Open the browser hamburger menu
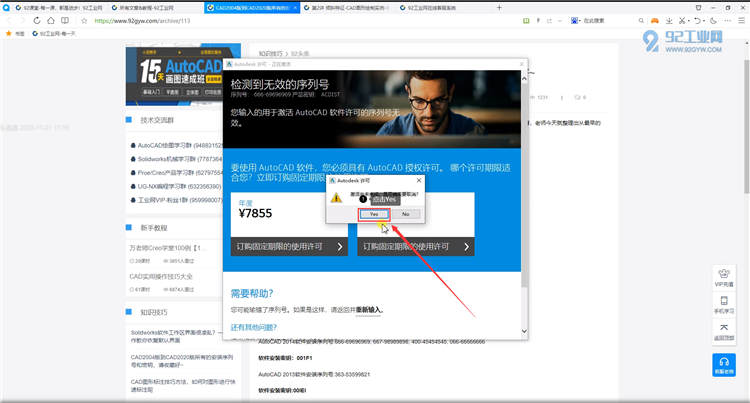Viewport: 750px width, 403px height. tap(742, 21)
